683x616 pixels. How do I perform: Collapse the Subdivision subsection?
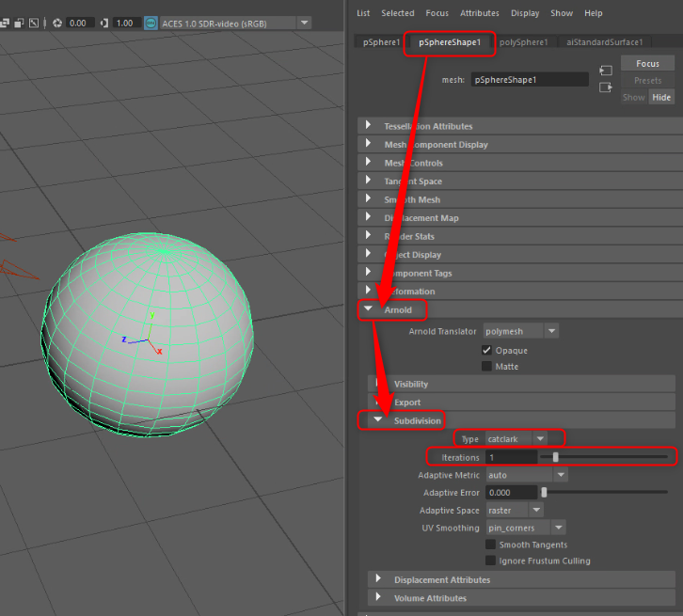[x=521, y=420]
